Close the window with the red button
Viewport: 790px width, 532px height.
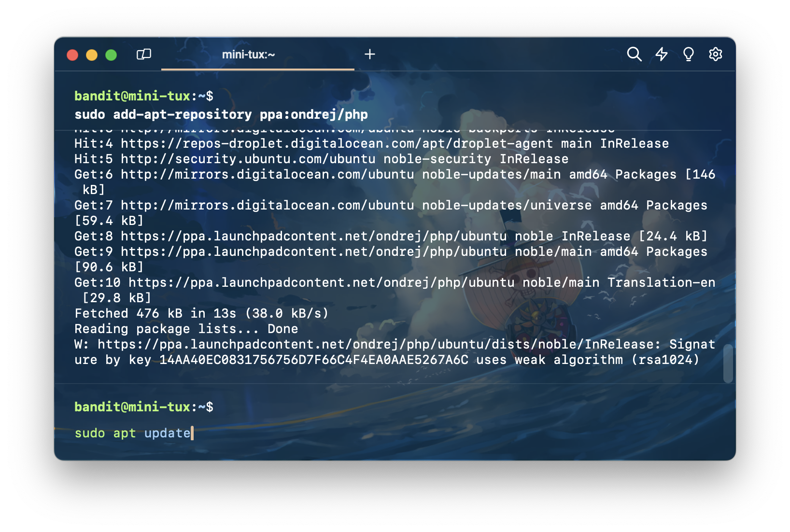click(x=72, y=55)
